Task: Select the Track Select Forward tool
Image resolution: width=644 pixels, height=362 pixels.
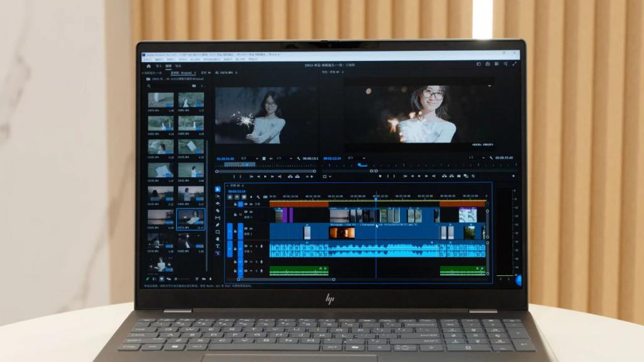Action: click(x=218, y=197)
